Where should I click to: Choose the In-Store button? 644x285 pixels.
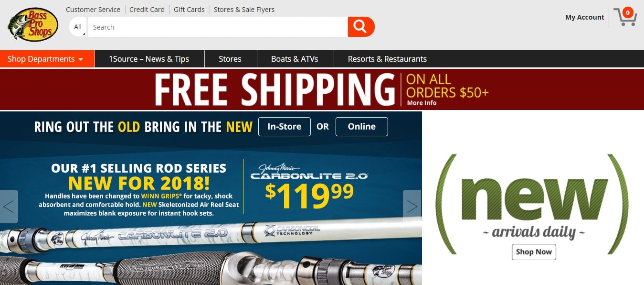point(285,127)
